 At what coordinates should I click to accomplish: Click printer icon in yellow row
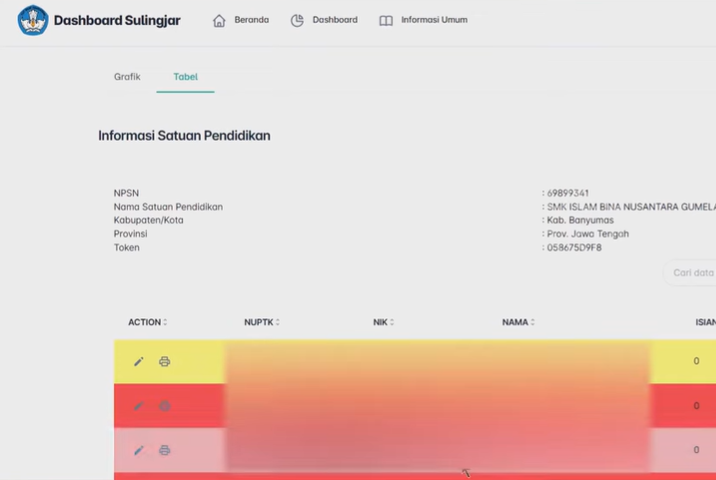click(164, 362)
